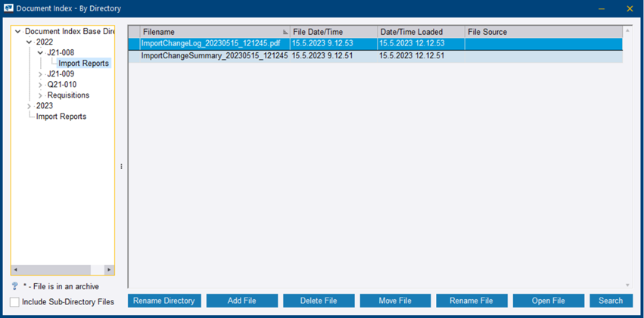Expand the 2023 folder node
The height and width of the screenshot is (318, 644).
click(x=29, y=106)
